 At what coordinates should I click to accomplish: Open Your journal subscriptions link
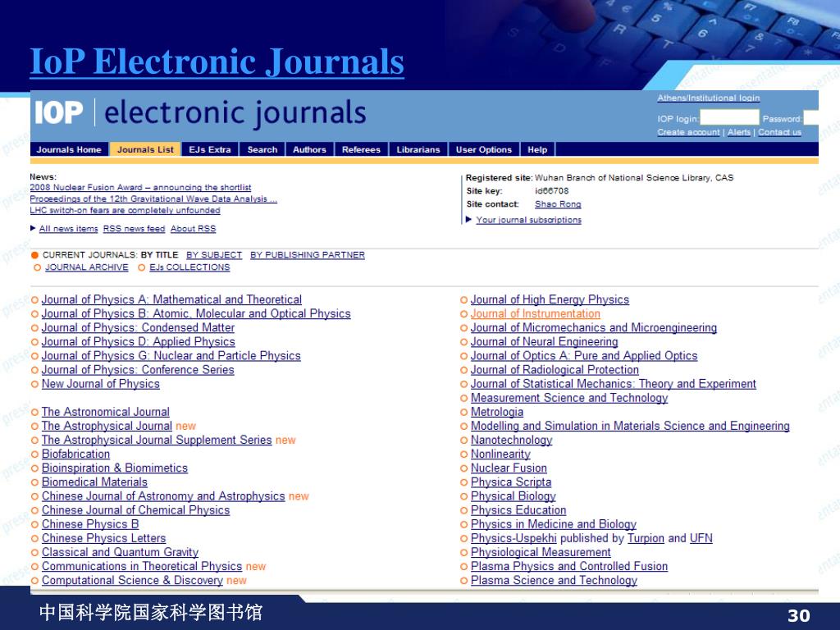click(x=529, y=220)
